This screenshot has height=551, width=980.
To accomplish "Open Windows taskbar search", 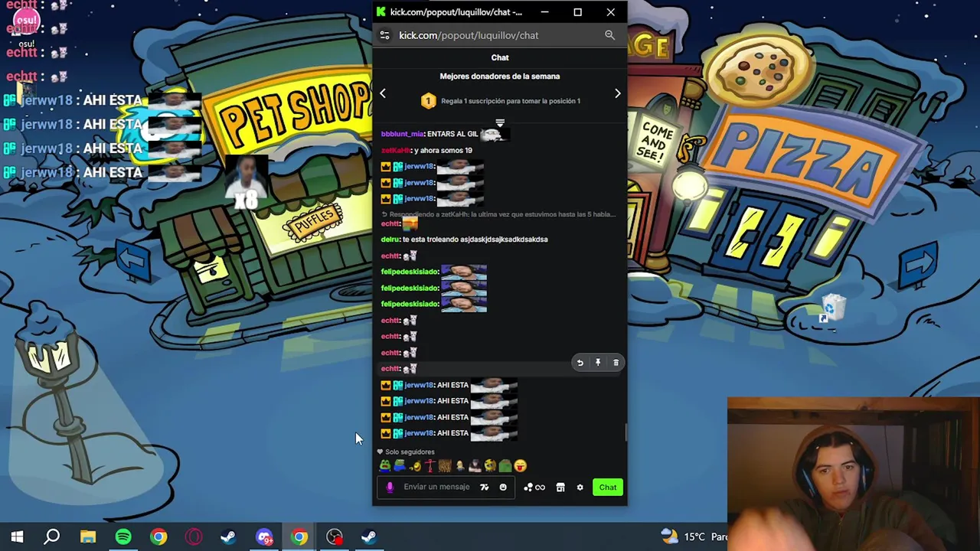I will (x=52, y=536).
